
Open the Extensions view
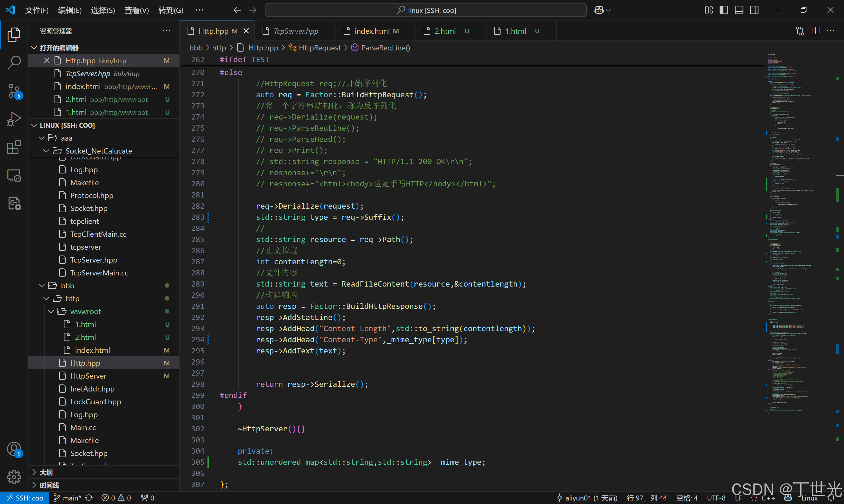14,147
